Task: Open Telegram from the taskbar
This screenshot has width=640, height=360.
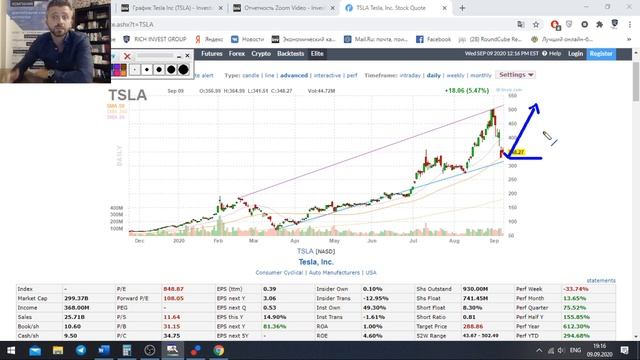Action: 81,351
